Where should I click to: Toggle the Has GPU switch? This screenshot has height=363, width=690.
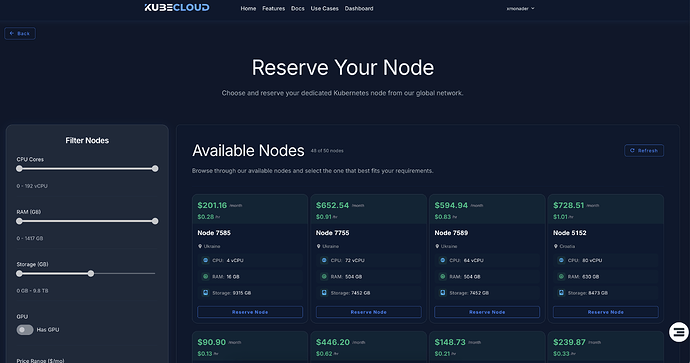point(25,330)
